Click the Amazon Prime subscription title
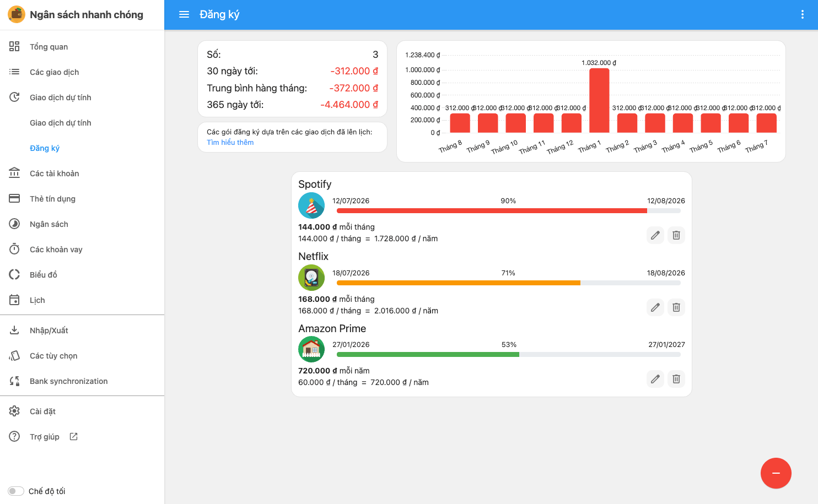This screenshot has width=818, height=504. coord(332,328)
